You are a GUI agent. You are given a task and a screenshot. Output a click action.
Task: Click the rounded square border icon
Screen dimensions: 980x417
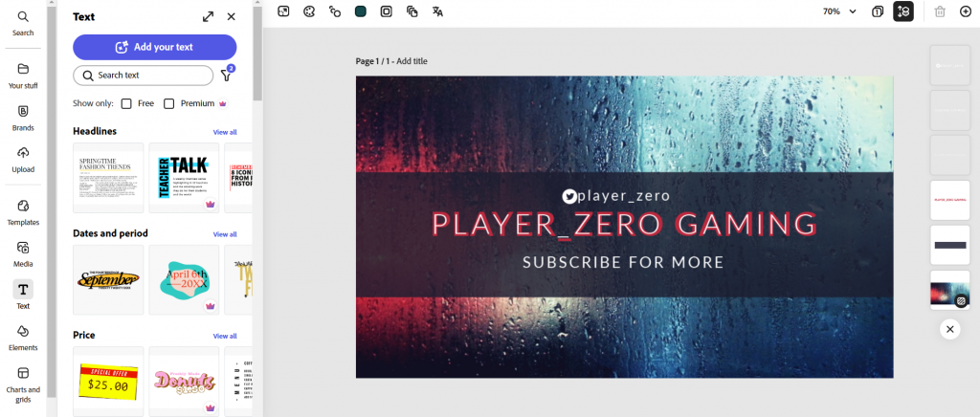[387, 11]
